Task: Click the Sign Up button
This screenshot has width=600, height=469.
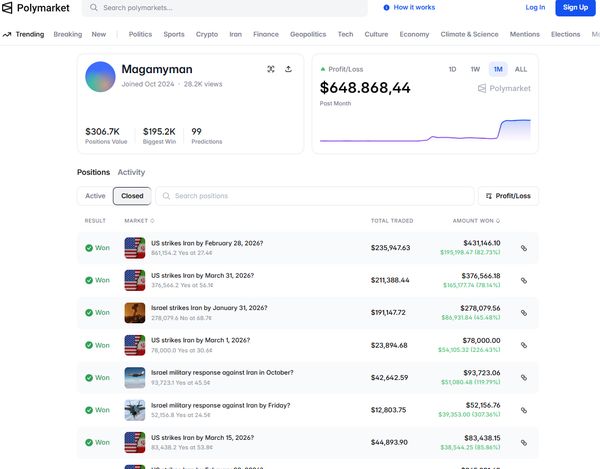Action: [576, 7]
